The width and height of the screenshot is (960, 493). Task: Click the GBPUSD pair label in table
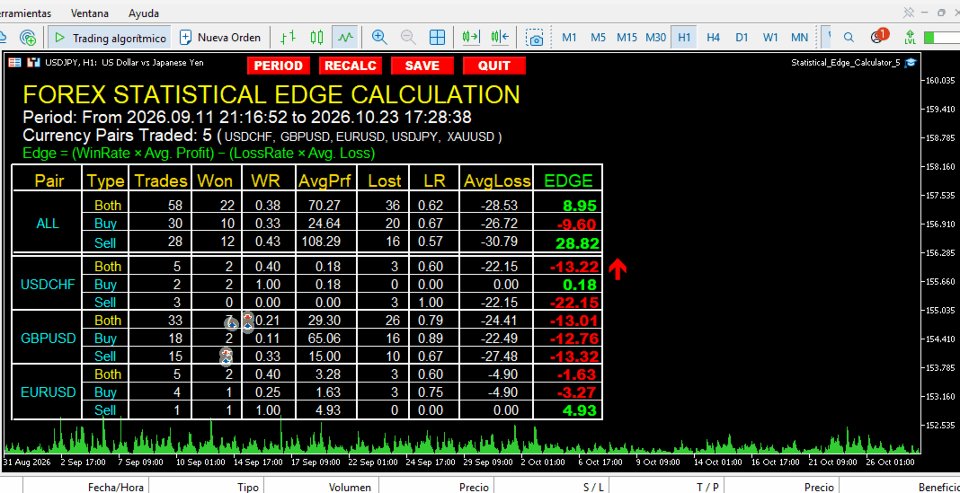coord(48,338)
